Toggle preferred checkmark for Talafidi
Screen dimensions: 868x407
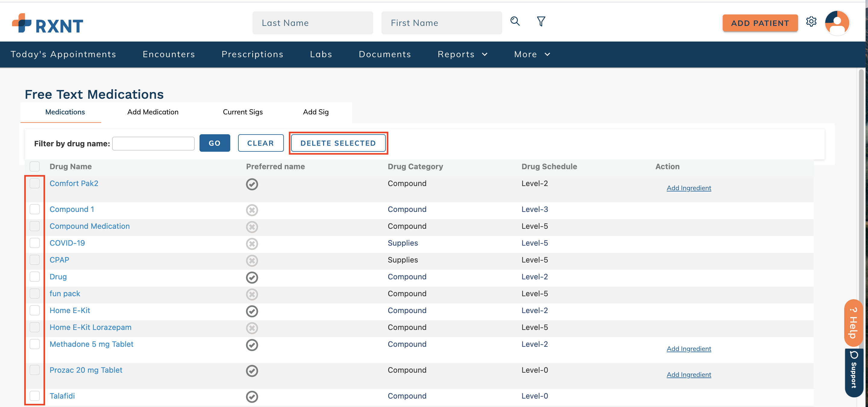point(252,396)
